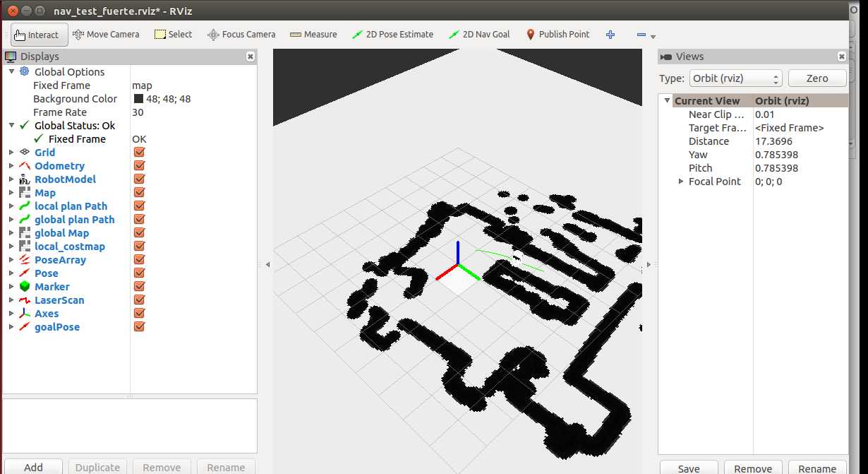Toggle the local plan Path checkbox
Screen dimensions: 868x474
[x=139, y=206]
